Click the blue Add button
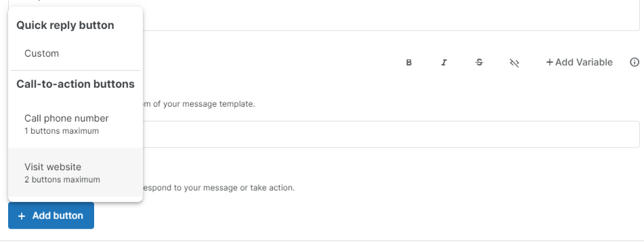 51,216
